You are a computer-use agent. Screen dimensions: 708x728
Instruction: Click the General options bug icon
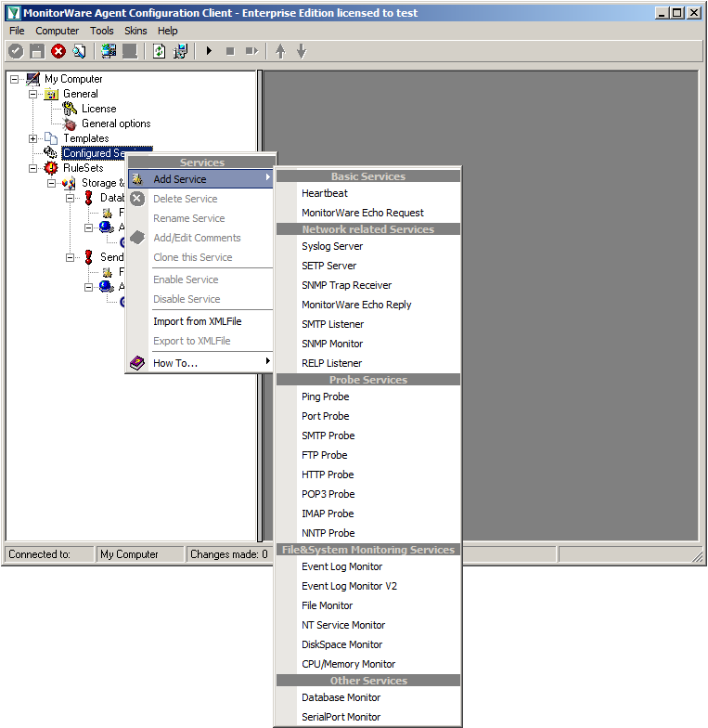point(70,124)
